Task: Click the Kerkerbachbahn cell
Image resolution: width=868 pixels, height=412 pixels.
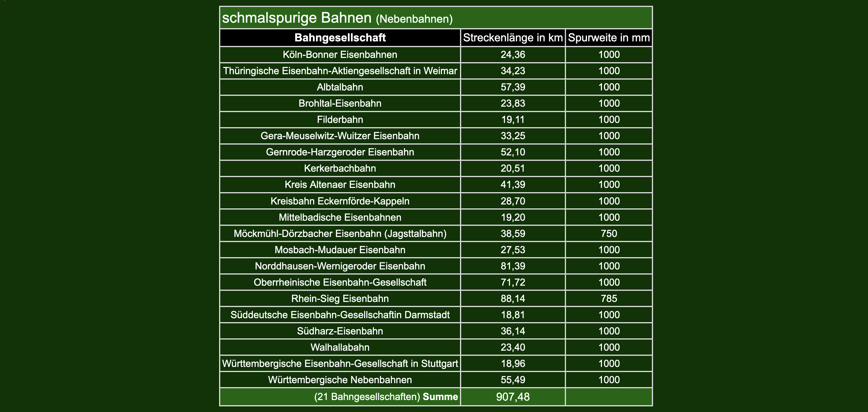Action: [340, 168]
